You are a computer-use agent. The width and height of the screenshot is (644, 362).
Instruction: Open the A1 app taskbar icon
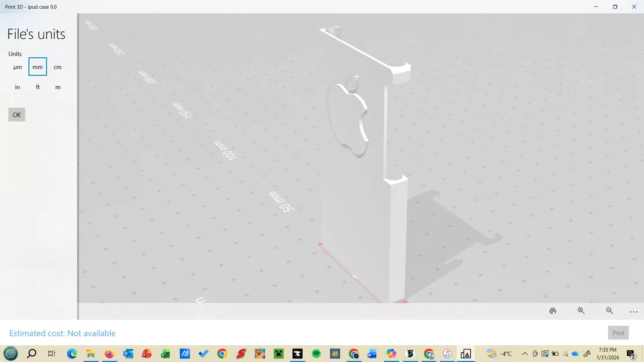[x=334, y=353]
